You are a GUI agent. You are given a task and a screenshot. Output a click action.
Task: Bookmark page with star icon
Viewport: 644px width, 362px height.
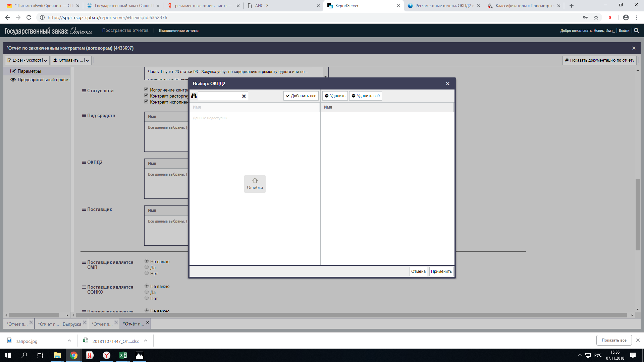(596, 17)
